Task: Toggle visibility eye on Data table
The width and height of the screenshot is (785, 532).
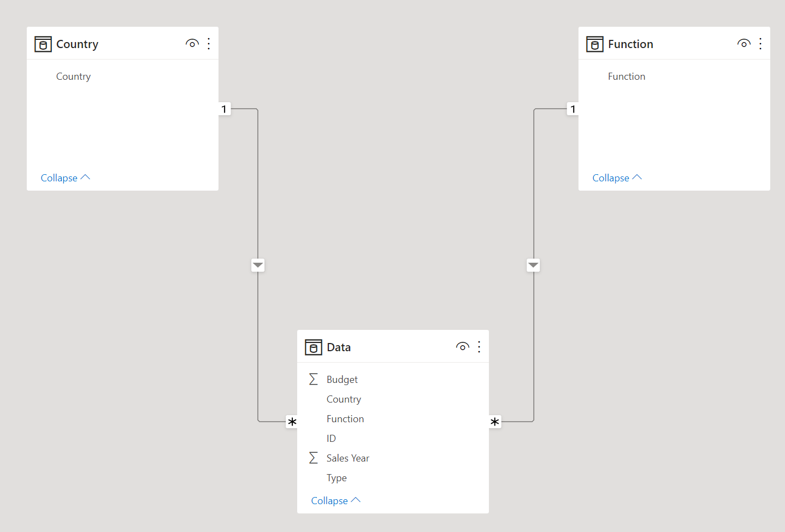Action: [x=463, y=347]
